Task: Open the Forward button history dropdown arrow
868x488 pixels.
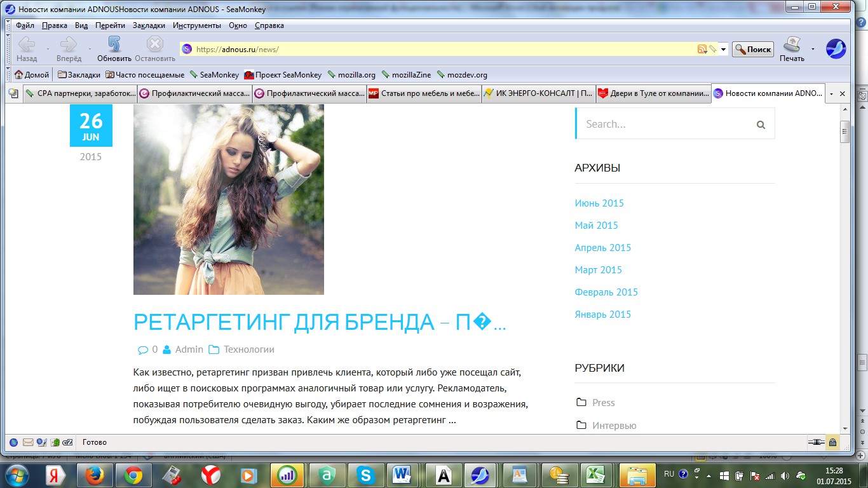Action: pyautogui.click(x=90, y=49)
